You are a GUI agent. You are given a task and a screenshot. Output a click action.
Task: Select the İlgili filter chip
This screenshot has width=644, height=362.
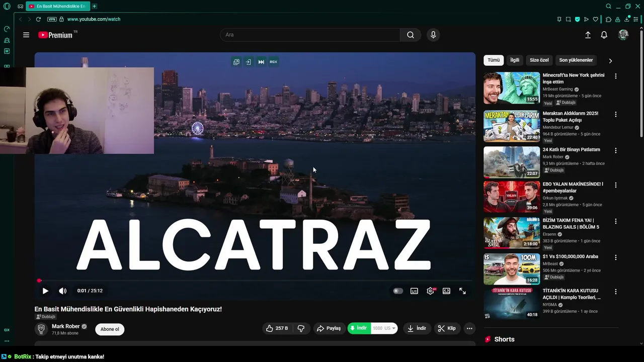click(x=515, y=60)
